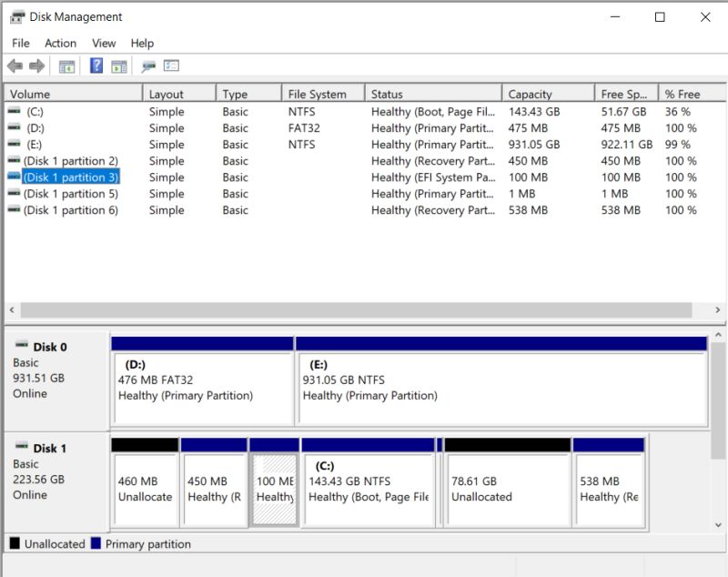This screenshot has width=728, height=577.
Task: Click the drive icon beside (E:)
Action: tap(14, 144)
